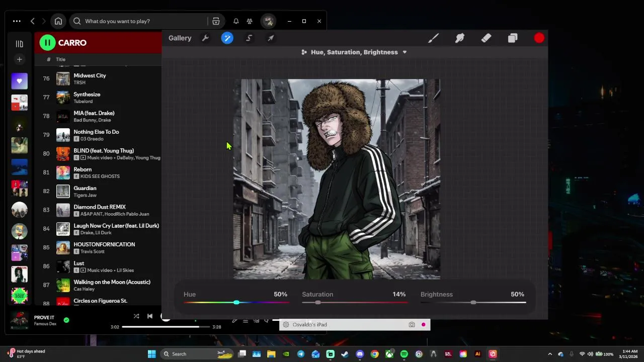Viewport: 644px width, 362px height.
Task: Open Spotify Friend Activity icon
Action: [250, 21]
